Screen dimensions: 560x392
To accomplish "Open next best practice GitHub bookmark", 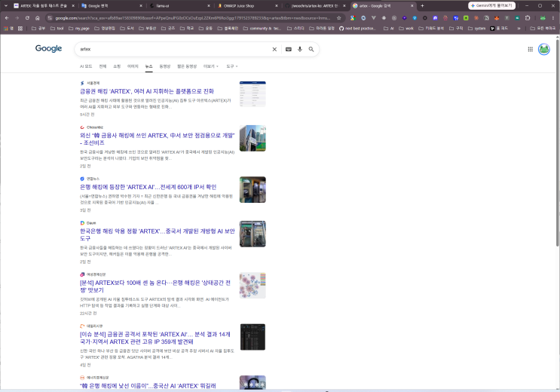I will [357, 28].
